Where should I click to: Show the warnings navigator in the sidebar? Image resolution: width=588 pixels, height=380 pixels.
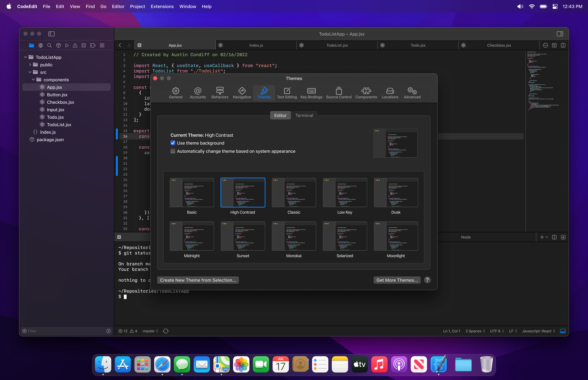click(x=75, y=45)
